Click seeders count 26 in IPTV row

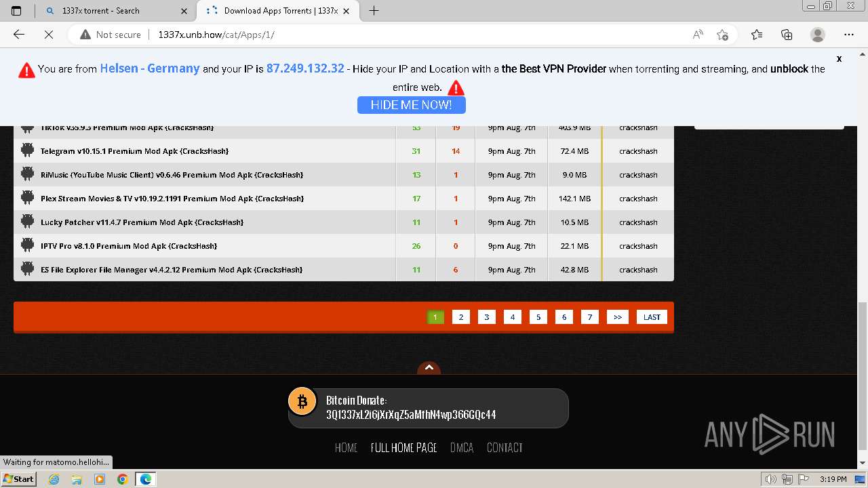[x=416, y=246]
